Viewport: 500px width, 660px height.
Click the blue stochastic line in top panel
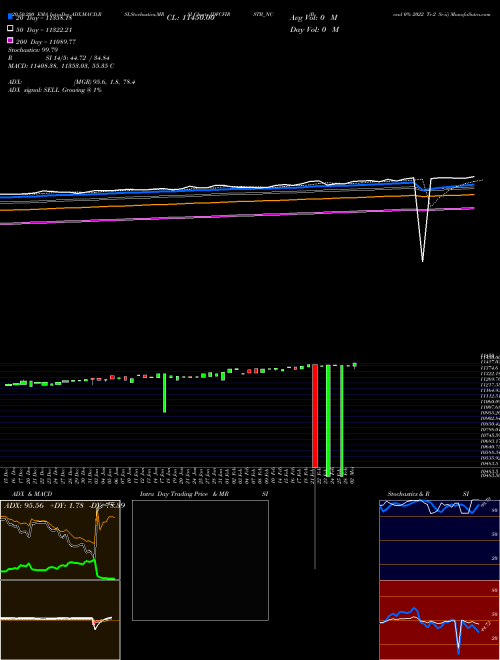(429, 507)
